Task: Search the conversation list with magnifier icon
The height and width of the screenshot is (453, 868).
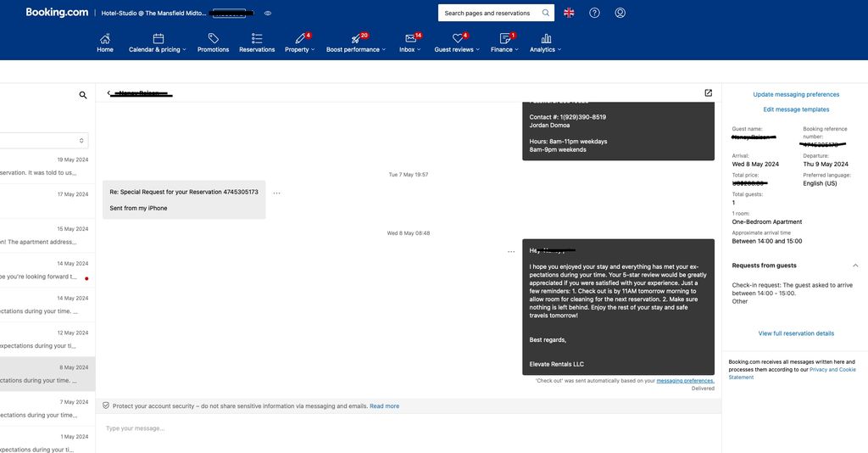Action: (x=83, y=95)
